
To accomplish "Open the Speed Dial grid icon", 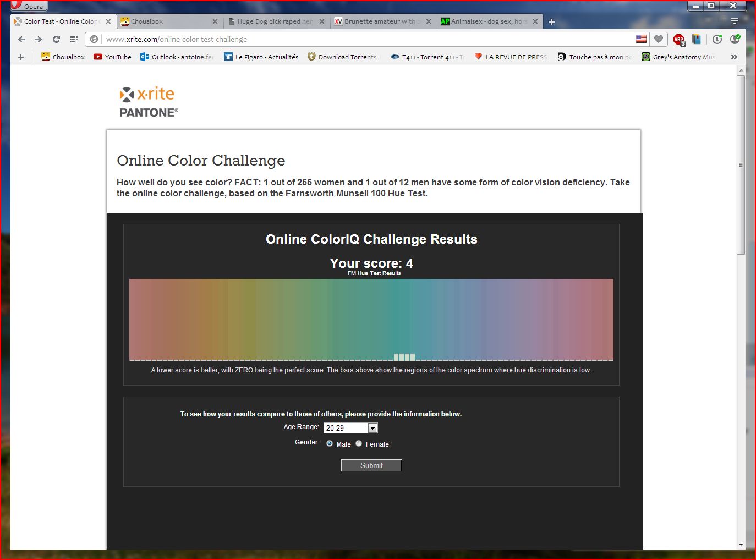I will click(x=74, y=39).
